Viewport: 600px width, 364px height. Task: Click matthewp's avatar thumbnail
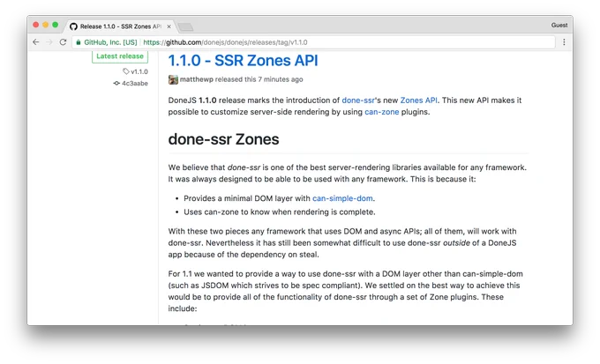pyautogui.click(x=173, y=79)
